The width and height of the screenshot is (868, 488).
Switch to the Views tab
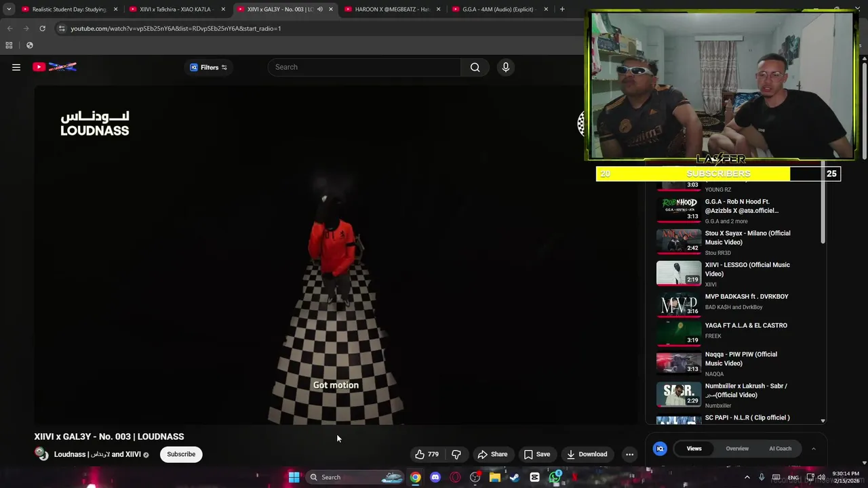click(694, 449)
